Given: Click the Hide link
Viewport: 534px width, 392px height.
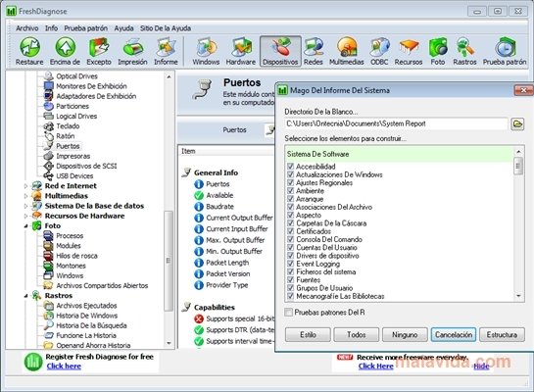Looking at the screenshot, I should pyautogui.click(x=481, y=367).
